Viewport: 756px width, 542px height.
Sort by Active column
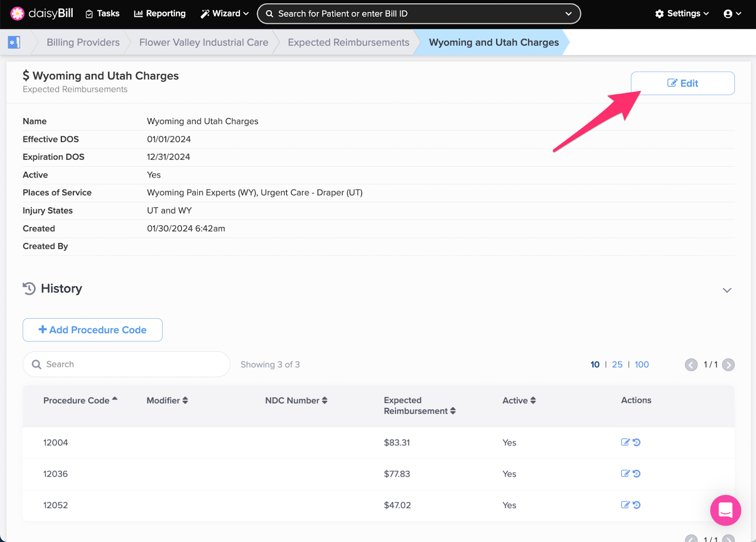(519, 400)
